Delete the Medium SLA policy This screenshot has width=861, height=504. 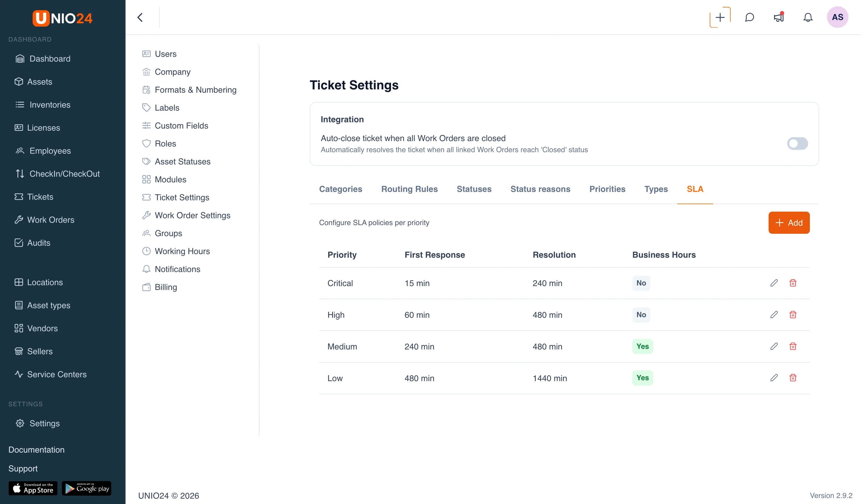(x=793, y=346)
